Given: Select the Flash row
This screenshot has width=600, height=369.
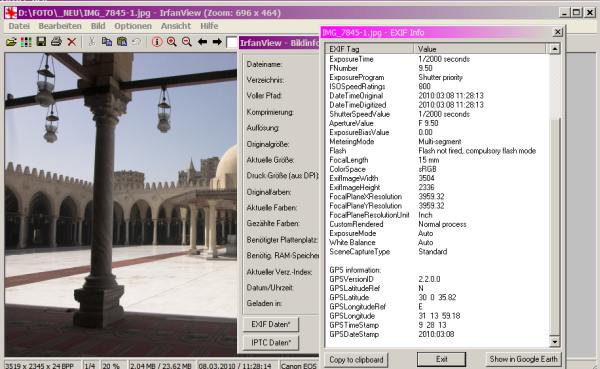Looking at the screenshot, I should 437,151.
